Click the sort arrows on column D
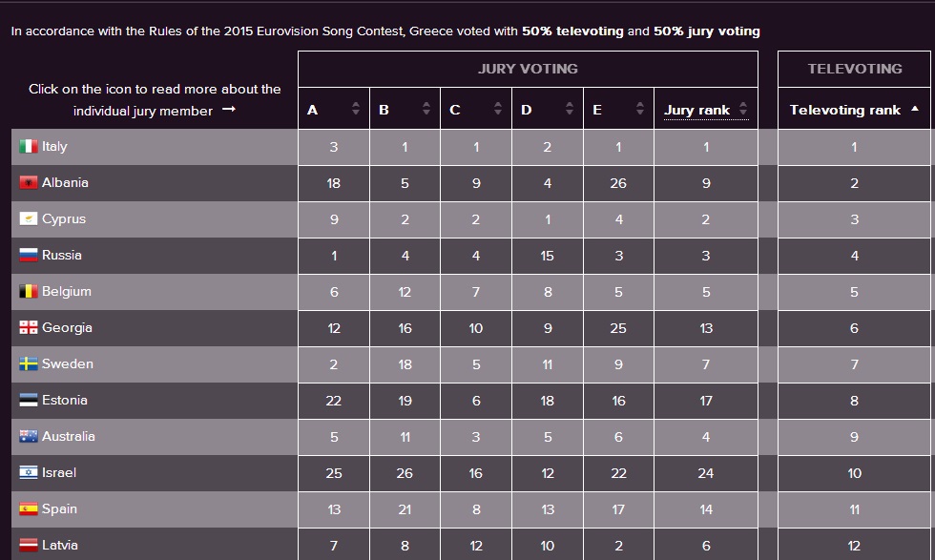The image size is (935, 560). pyautogui.click(x=567, y=108)
